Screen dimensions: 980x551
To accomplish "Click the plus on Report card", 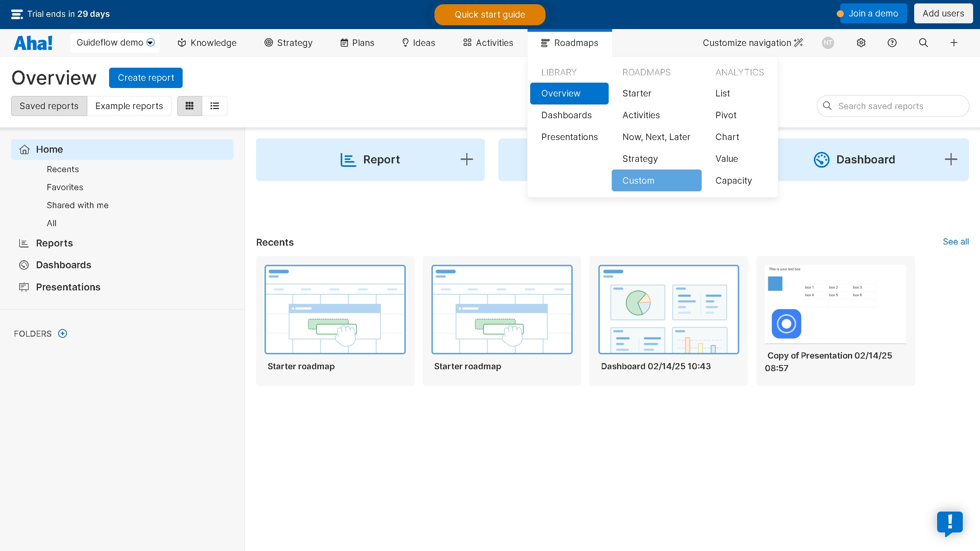I will 467,159.
